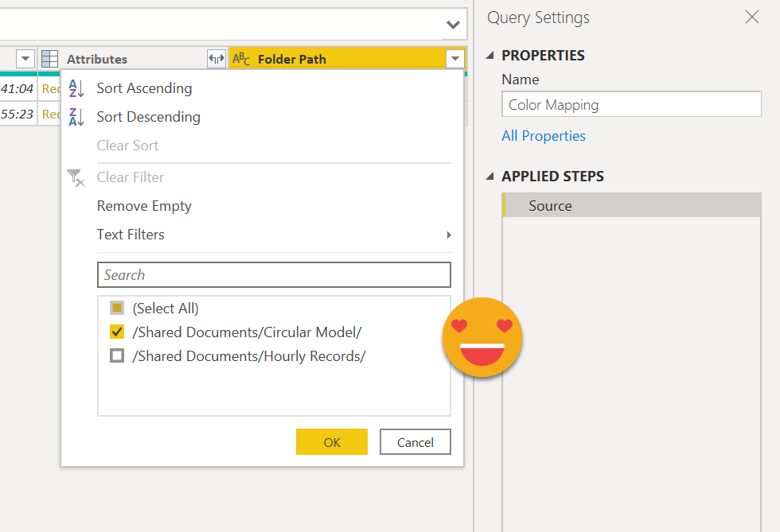Click the filter Search box
Image resolution: width=780 pixels, height=532 pixels.
(x=274, y=275)
